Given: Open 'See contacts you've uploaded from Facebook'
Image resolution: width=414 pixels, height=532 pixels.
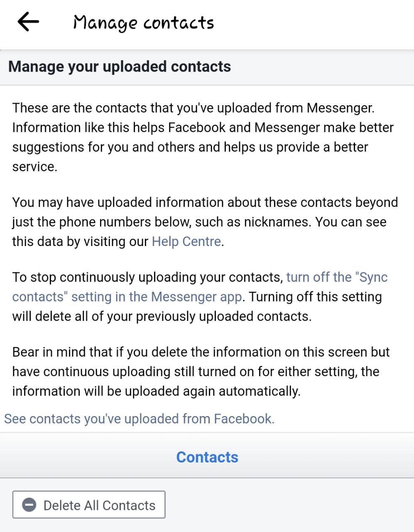Looking at the screenshot, I should point(139,419).
